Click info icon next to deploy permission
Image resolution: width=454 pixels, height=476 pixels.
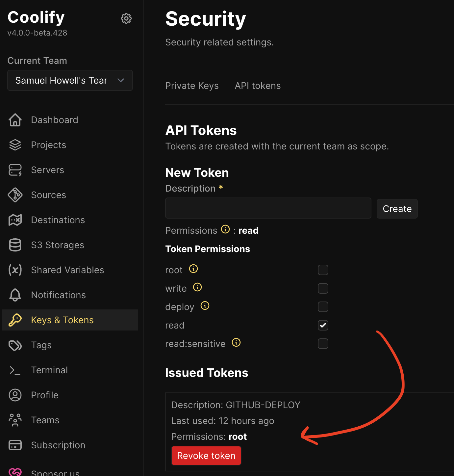tap(205, 305)
